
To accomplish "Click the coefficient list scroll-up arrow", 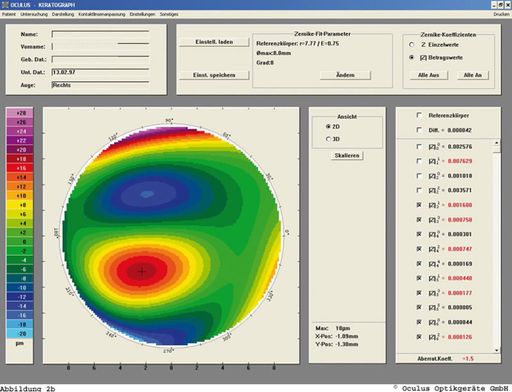I will click(497, 143).
